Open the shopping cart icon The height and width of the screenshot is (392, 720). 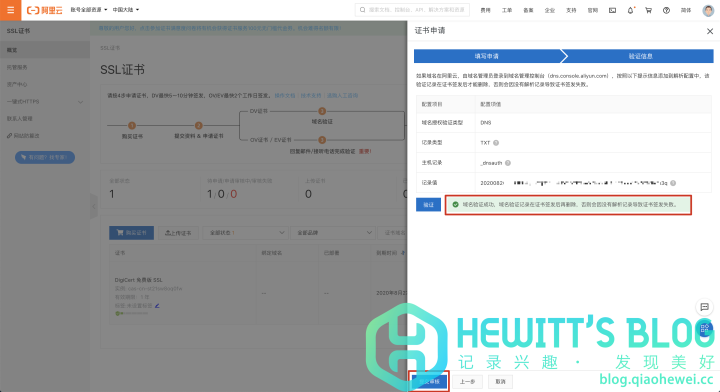[x=648, y=10]
